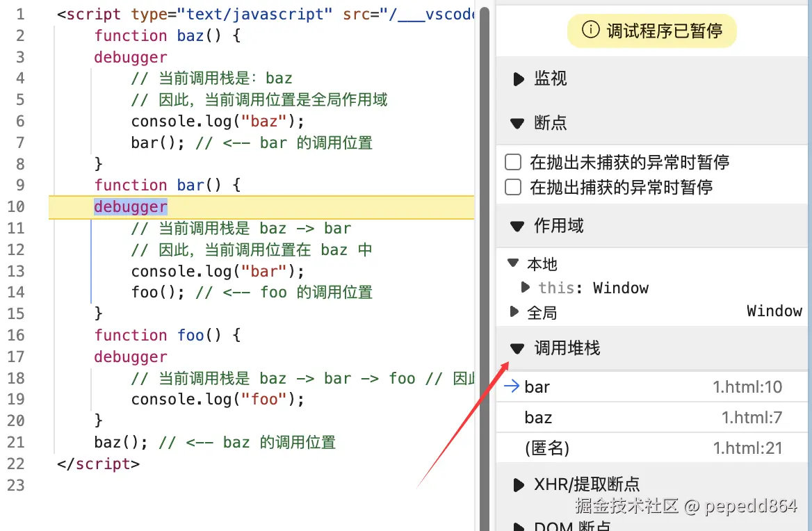Image resolution: width=812 pixels, height=531 pixels.
Task: Click console.log("baz") on line 6
Action: tap(218, 121)
